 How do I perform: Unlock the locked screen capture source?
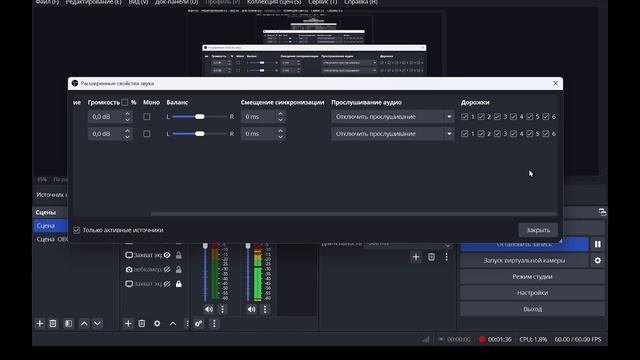coord(178,284)
